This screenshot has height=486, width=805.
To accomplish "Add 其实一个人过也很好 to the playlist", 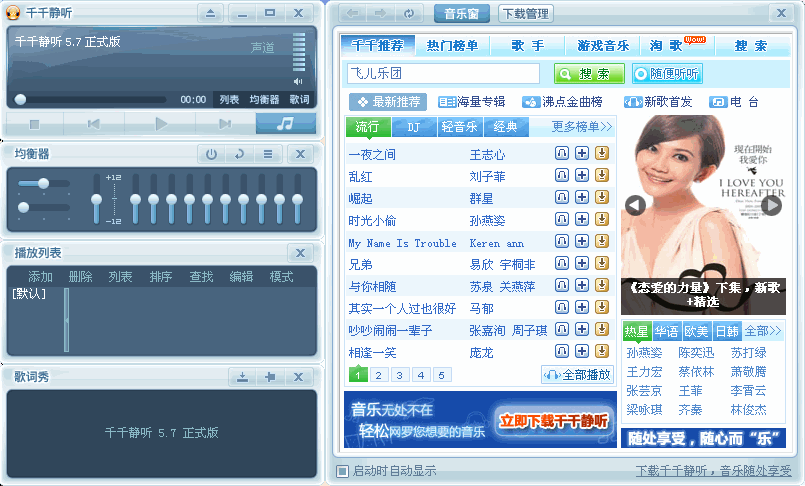I will 582,307.
